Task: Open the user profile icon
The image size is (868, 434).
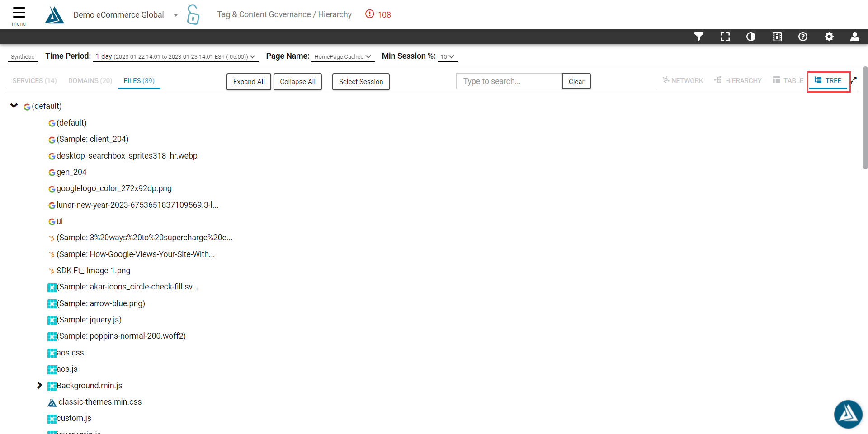Action: click(x=855, y=37)
